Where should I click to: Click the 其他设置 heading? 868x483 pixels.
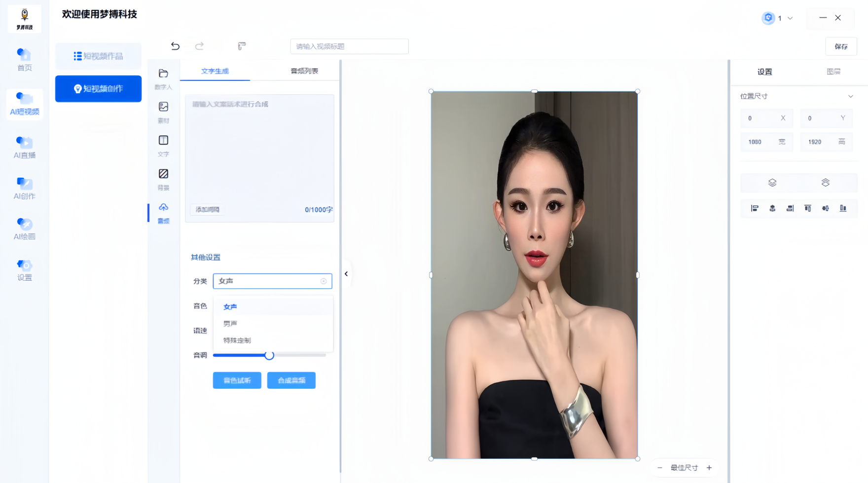pyautogui.click(x=206, y=258)
